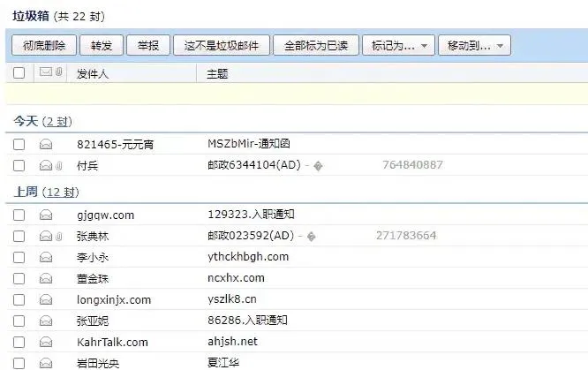Image resolution: width=588 pixels, height=370 pixels.
Task: Click envelope icon of 张典林 row
Action: (46, 236)
